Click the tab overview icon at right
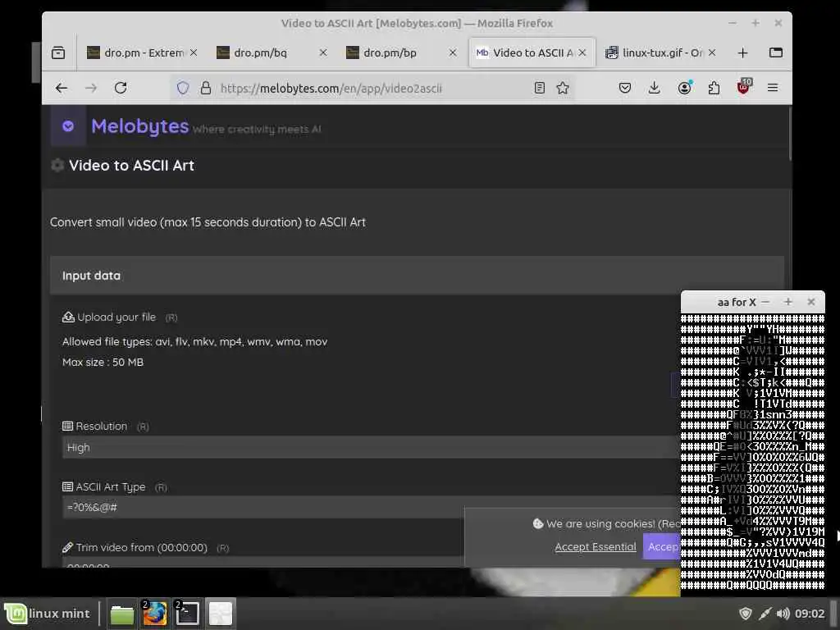The height and width of the screenshot is (630, 840). point(776,52)
